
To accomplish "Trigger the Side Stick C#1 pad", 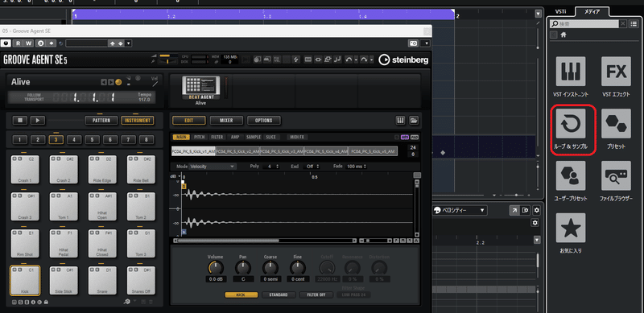I will click(x=64, y=281).
